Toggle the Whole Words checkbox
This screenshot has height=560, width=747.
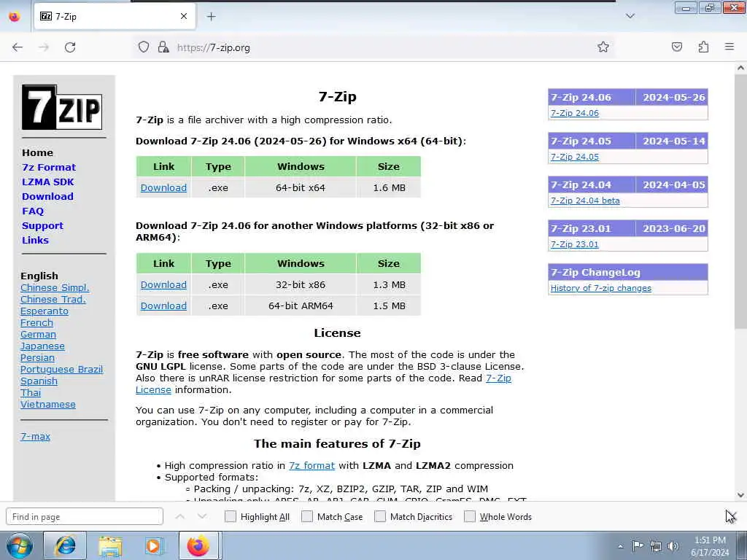(x=470, y=517)
